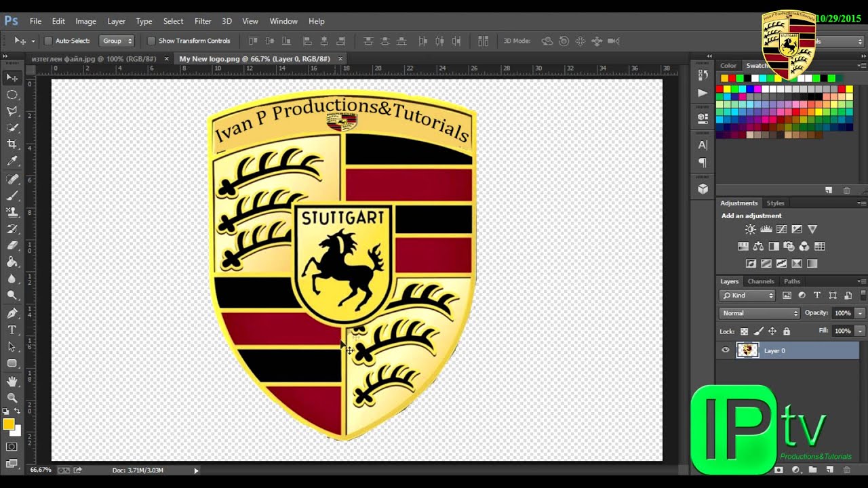Add a Photo Filter adjustment
This screenshot has width=868, height=488.
789,246
